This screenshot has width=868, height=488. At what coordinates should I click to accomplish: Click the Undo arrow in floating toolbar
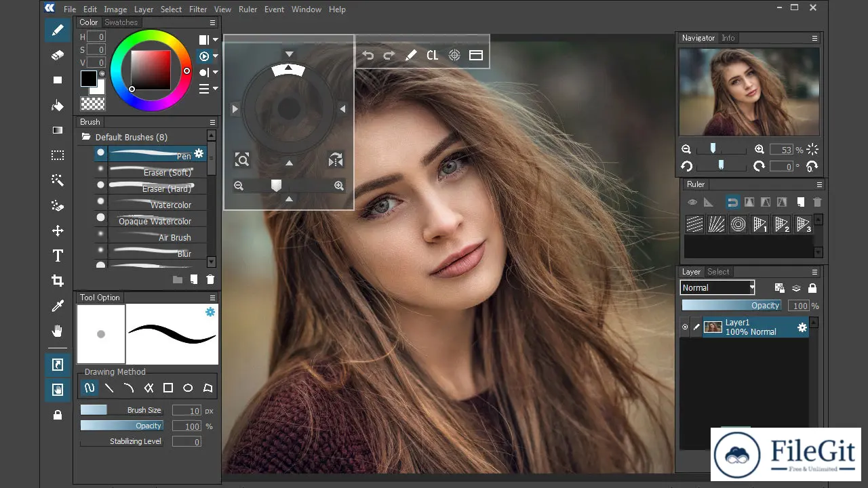[368, 56]
